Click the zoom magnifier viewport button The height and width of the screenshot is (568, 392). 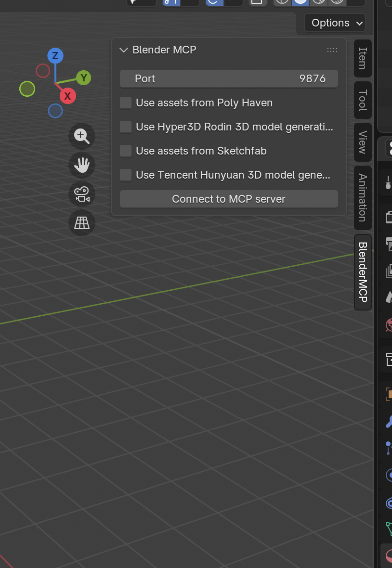[82, 136]
